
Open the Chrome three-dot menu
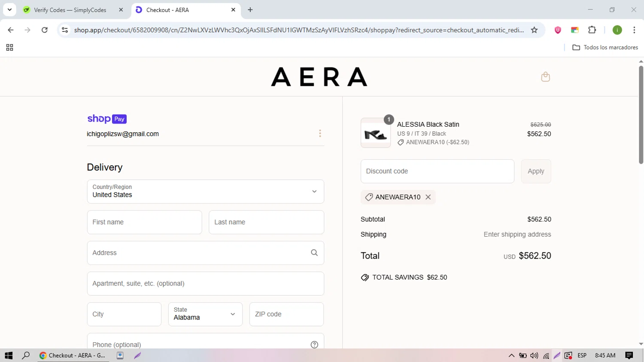pyautogui.click(x=634, y=30)
